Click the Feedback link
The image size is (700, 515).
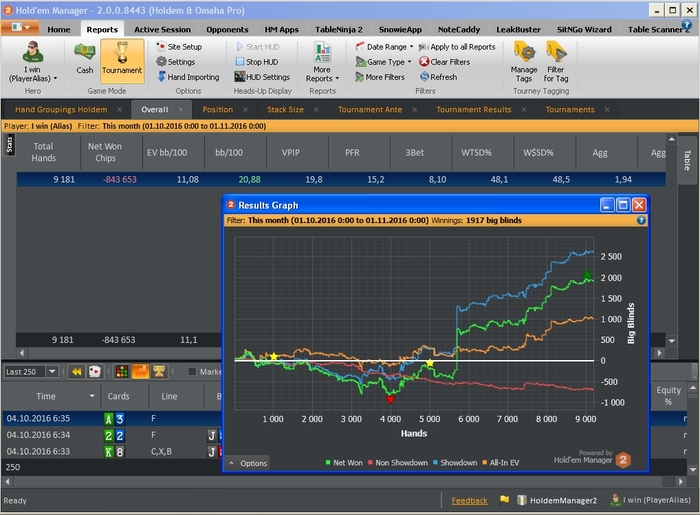pyautogui.click(x=469, y=500)
